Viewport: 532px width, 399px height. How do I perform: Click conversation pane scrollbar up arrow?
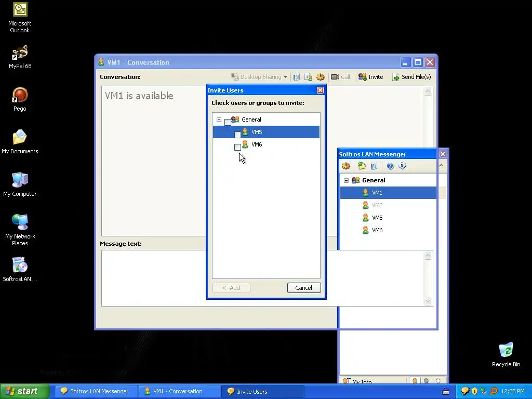pyautogui.click(x=428, y=91)
